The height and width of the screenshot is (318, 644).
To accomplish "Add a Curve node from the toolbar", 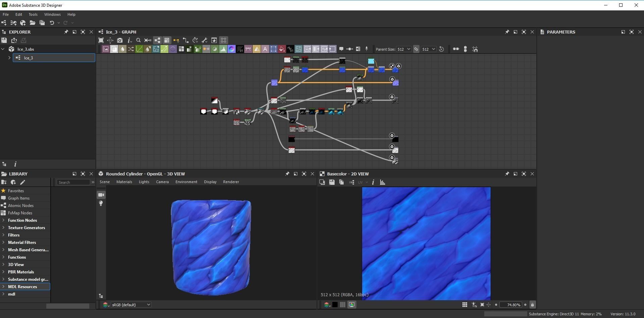I will pyautogui.click(x=139, y=49).
